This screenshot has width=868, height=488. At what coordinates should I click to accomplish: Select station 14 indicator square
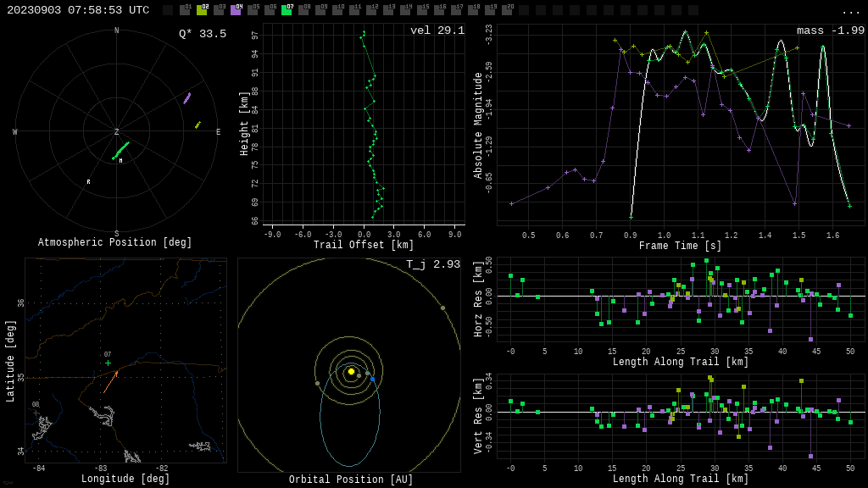[405, 9]
